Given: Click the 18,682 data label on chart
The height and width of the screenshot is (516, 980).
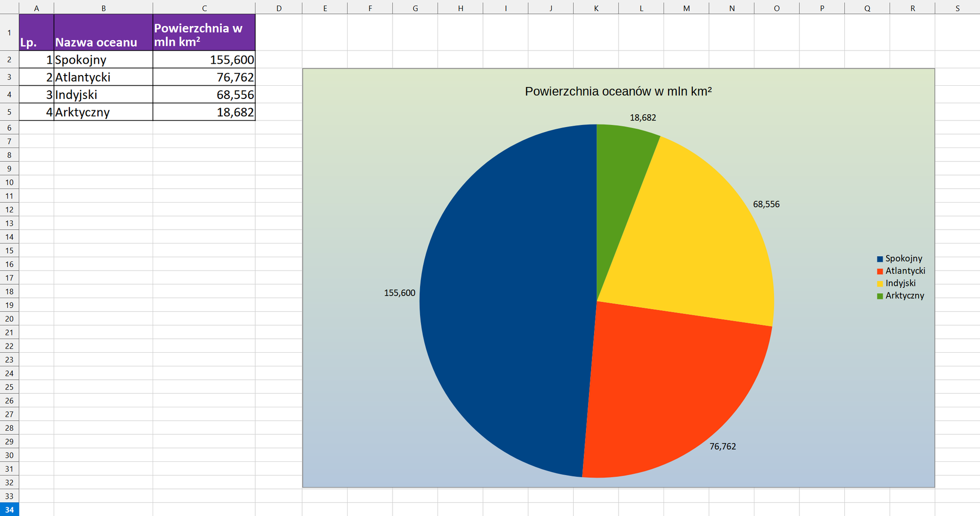Looking at the screenshot, I should pos(643,118).
